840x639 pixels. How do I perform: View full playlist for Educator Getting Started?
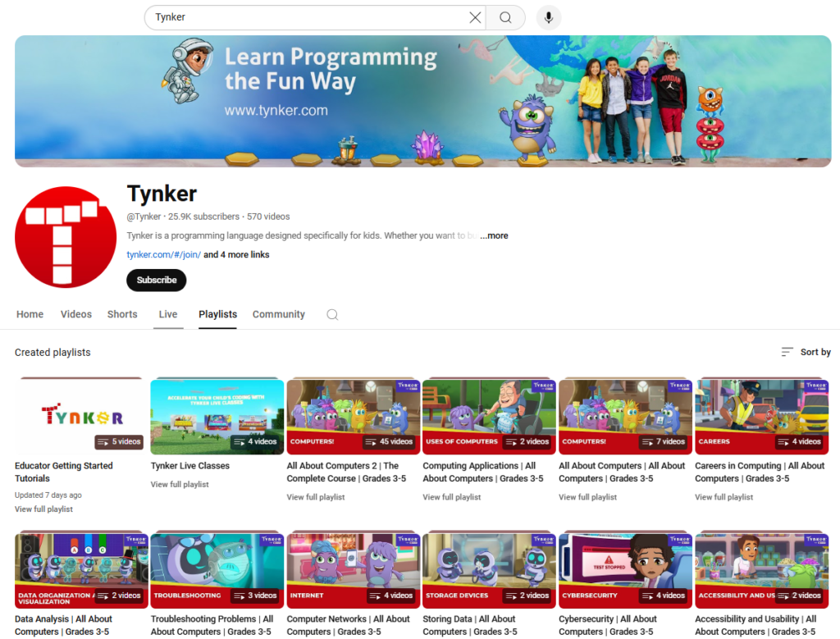[44, 509]
